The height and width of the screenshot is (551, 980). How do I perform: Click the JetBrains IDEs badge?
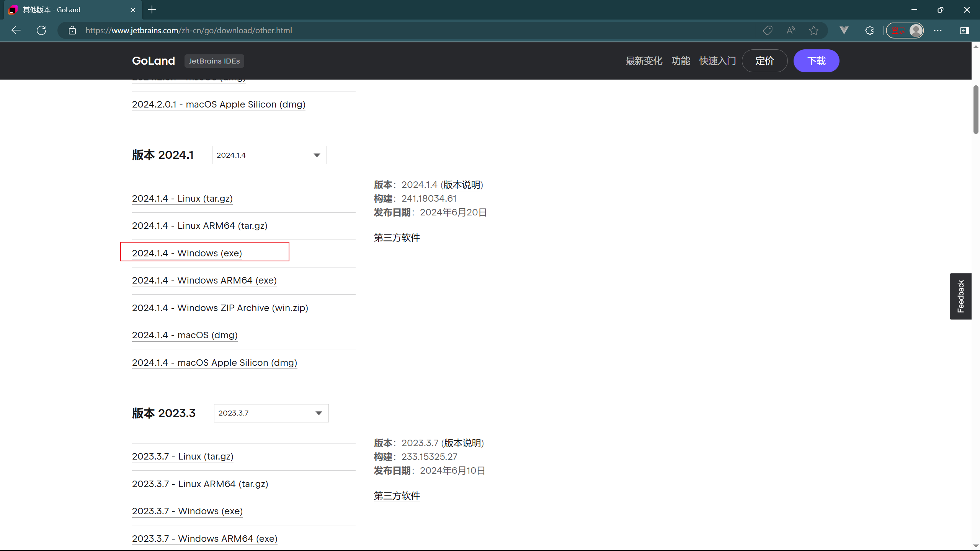214,61
